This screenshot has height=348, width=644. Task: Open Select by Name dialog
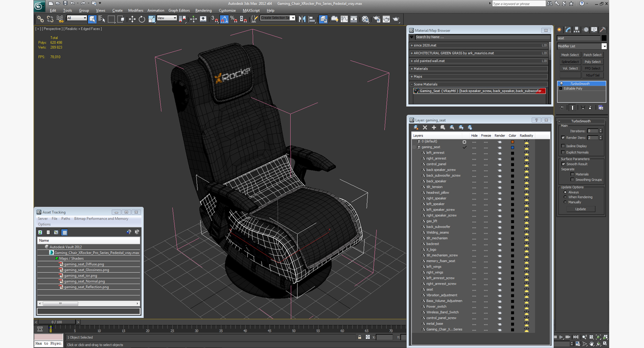click(101, 19)
